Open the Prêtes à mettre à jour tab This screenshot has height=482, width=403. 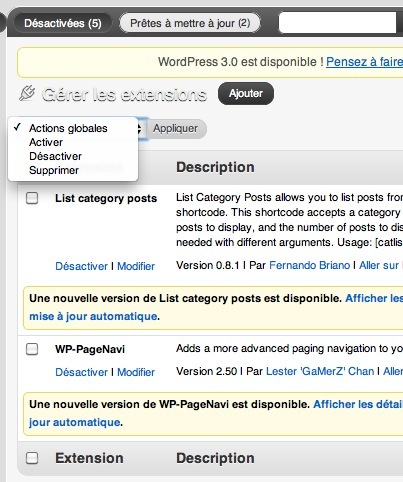coord(190,23)
